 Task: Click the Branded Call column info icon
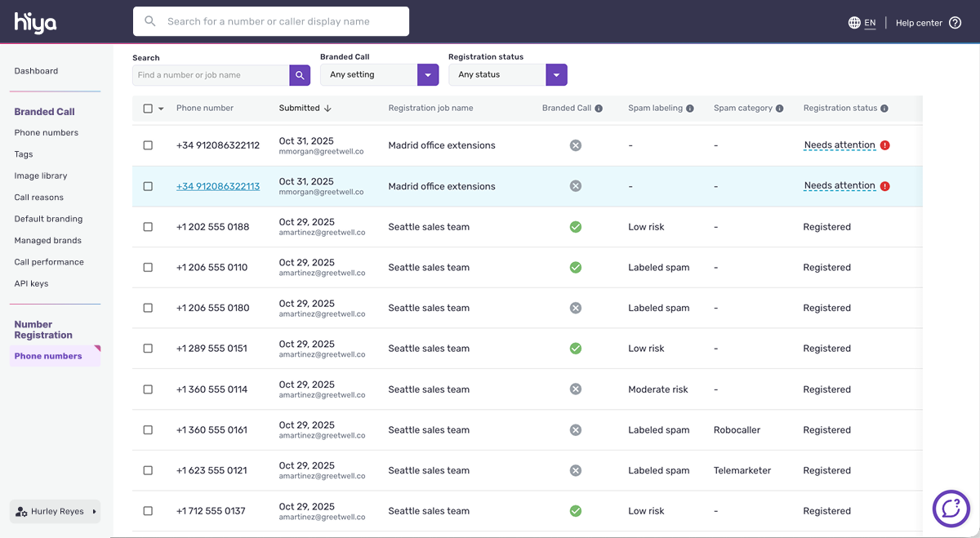[x=599, y=109]
